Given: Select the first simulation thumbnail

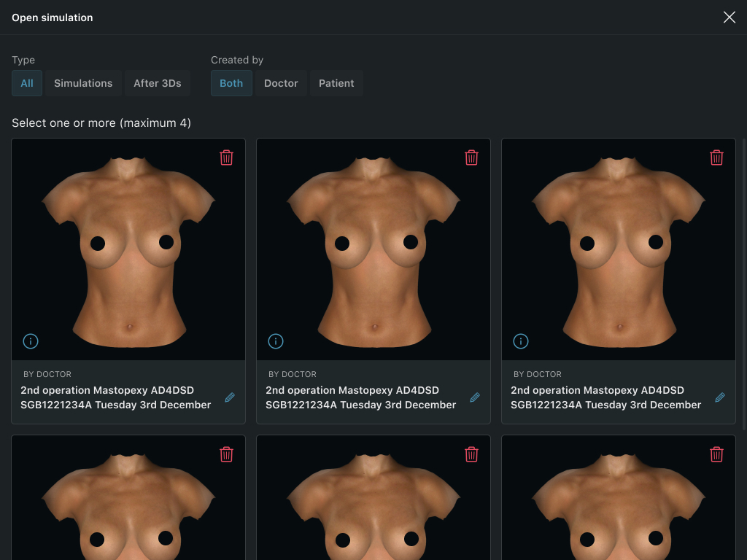Looking at the screenshot, I should click(x=128, y=249).
